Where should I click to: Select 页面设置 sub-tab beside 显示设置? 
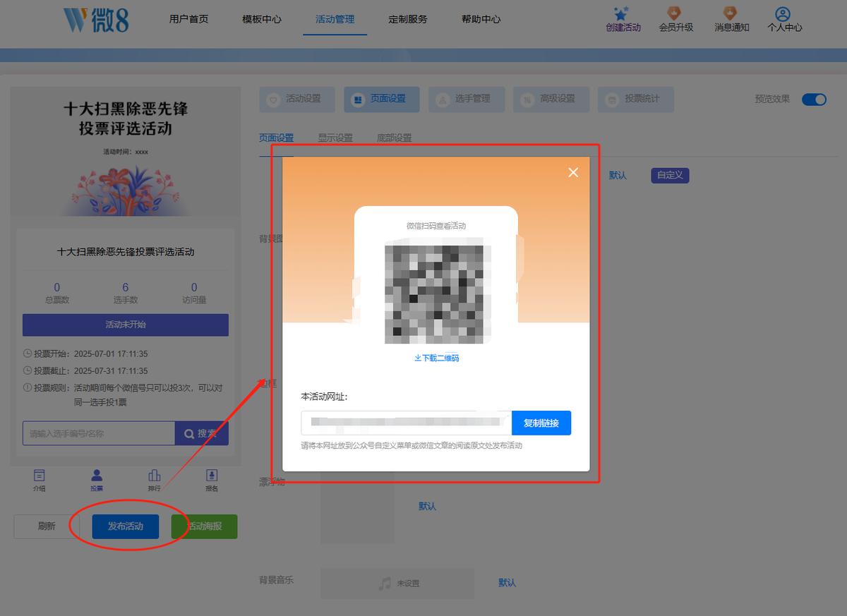click(276, 138)
